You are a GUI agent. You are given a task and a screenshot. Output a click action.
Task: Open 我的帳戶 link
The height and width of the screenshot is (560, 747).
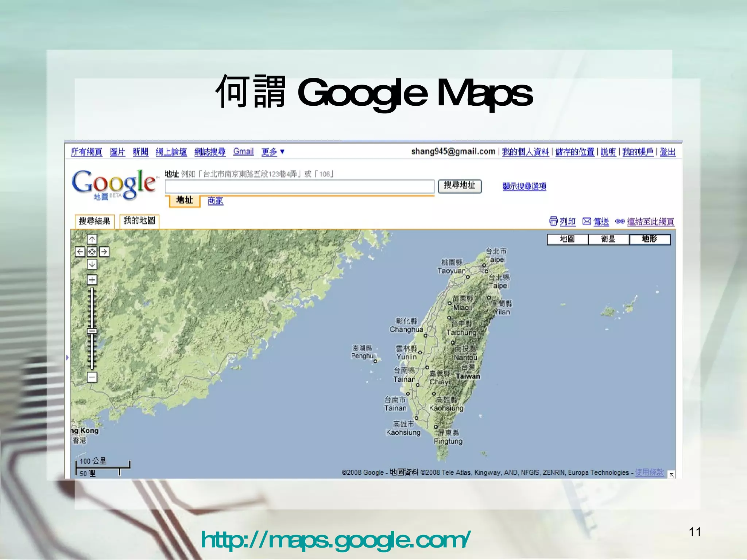[638, 152]
